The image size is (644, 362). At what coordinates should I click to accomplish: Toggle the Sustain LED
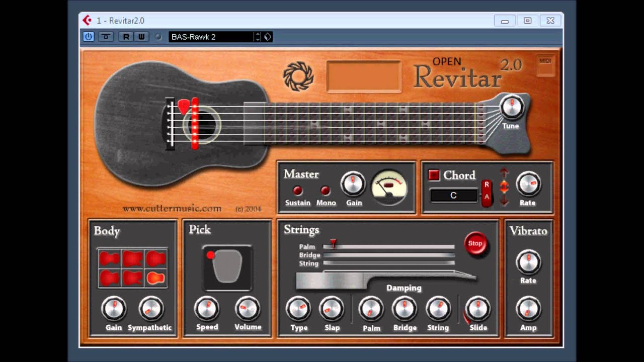tap(298, 191)
